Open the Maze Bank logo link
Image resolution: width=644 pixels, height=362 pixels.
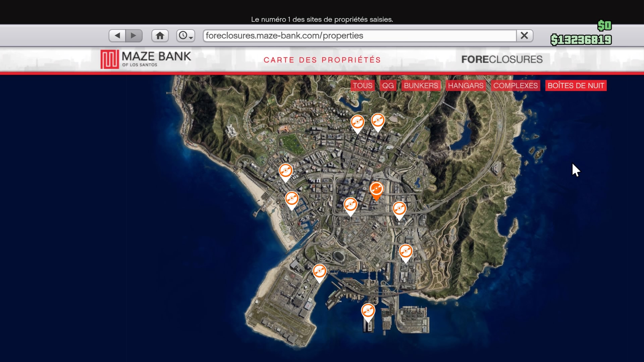pos(146,59)
